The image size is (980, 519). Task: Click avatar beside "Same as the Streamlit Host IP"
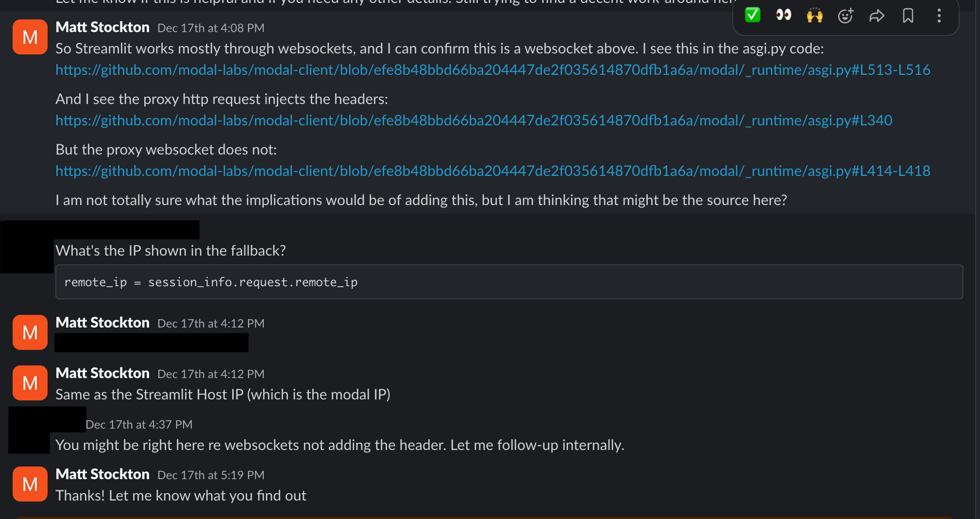coord(30,383)
